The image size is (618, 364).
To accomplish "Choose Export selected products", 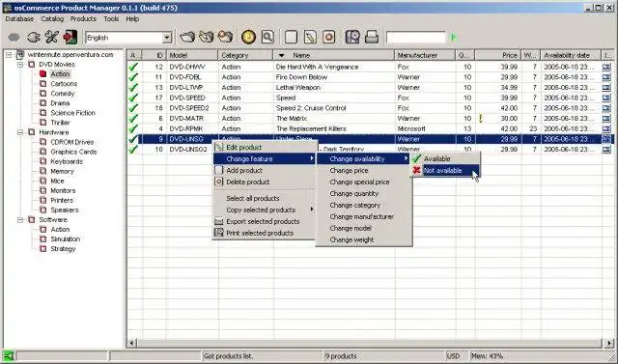I will pyautogui.click(x=265, y=221).
